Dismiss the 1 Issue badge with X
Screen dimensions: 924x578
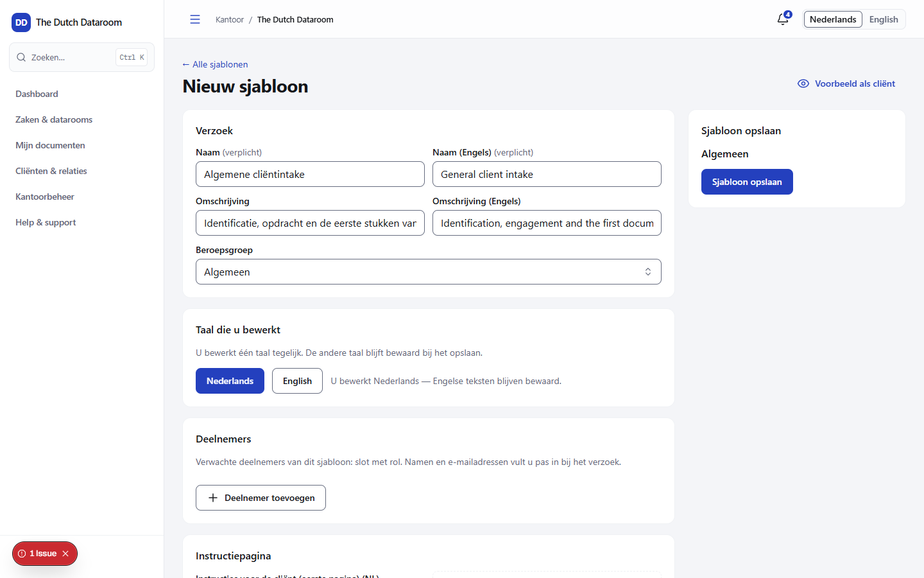[65, 554]
